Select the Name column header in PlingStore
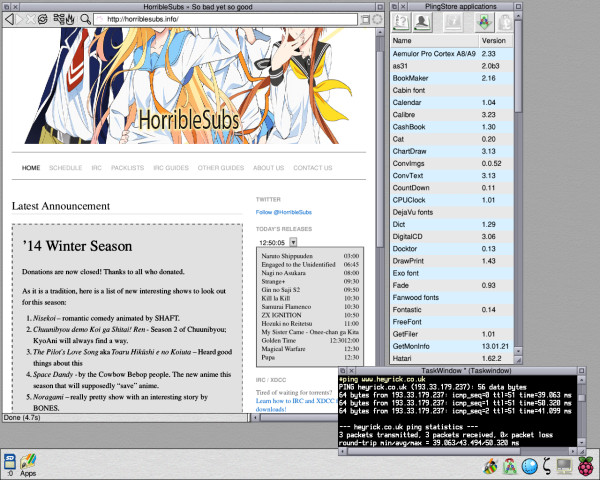The width and height of the screenshot is (600, 480). tap(435, 41)
